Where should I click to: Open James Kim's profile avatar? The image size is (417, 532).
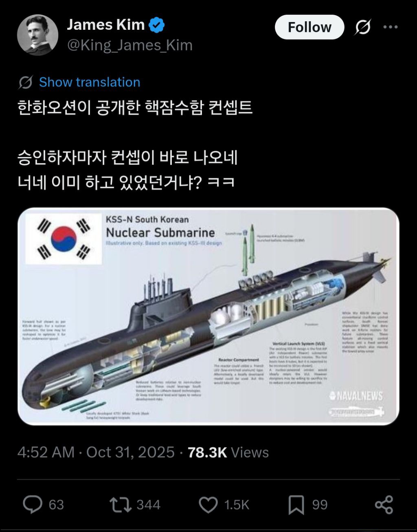click(x=37, y=35)
